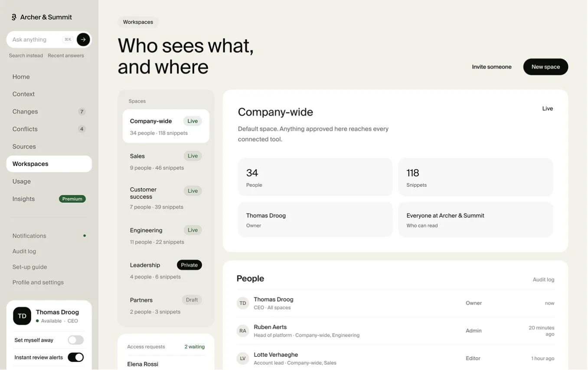Click Invite someone
Viewport: 588px width, 370px height.
pyautogui.click(x=492, y=67)
